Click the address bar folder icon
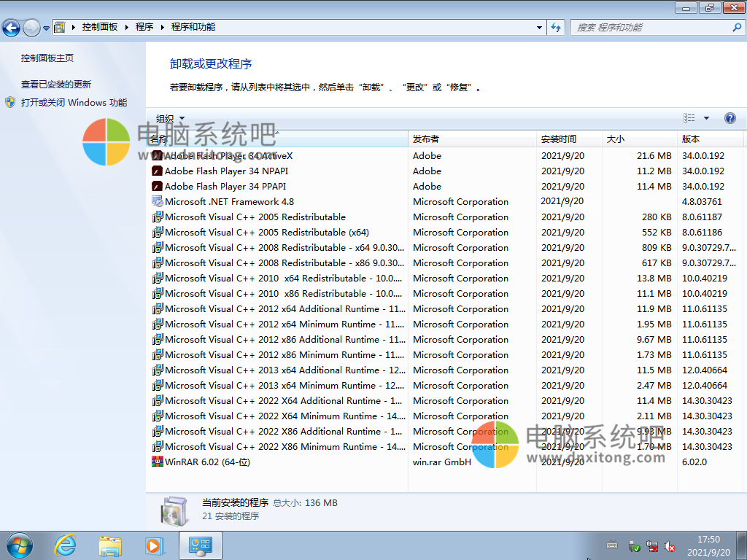The image size is (747, 560). pos(60,27)
